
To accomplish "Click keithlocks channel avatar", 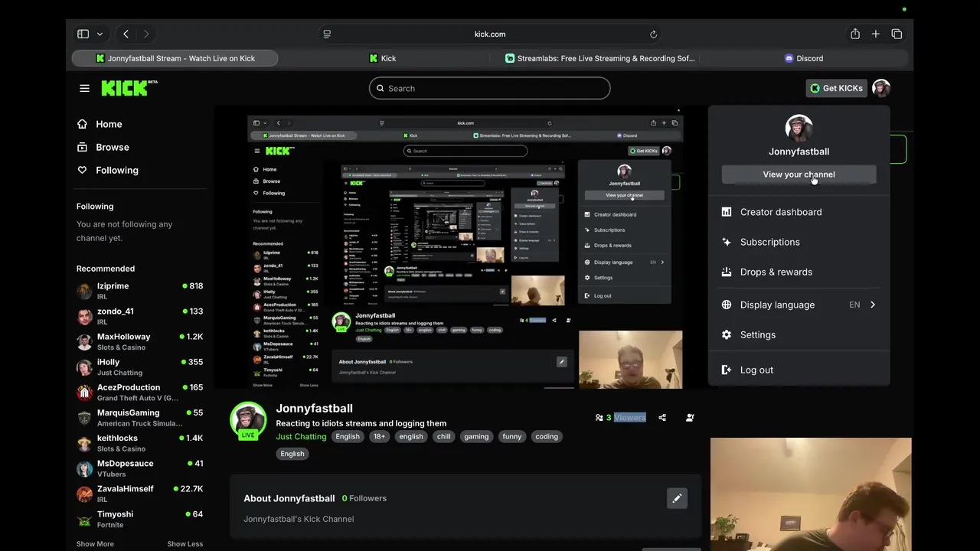I will (x=84, y=443).
